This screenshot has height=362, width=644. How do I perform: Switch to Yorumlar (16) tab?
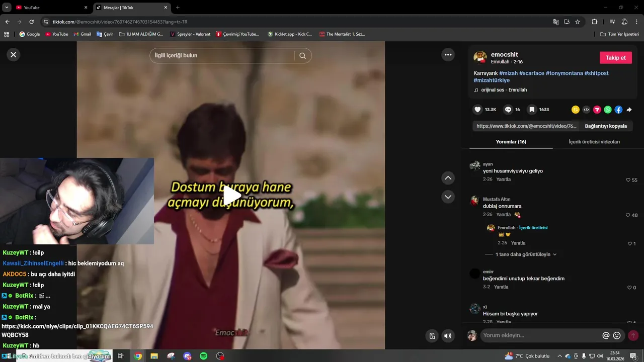[x=511, y=142]
